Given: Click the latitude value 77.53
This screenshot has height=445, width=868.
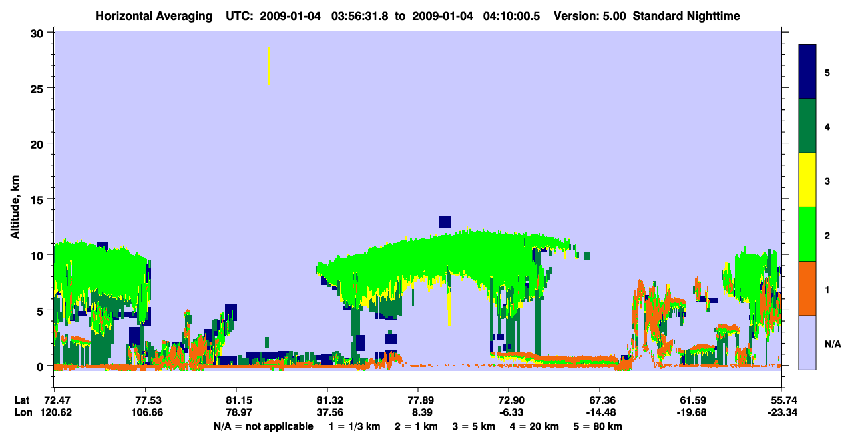Looking at the screenshot, I should coord(146,400).
